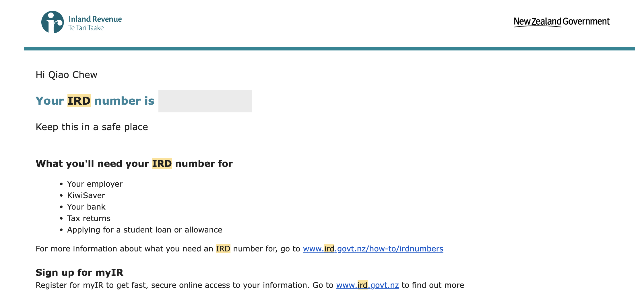644x297 pixels.
Task: Click the "Your bank" bullet point
Action: click(86, 207)
